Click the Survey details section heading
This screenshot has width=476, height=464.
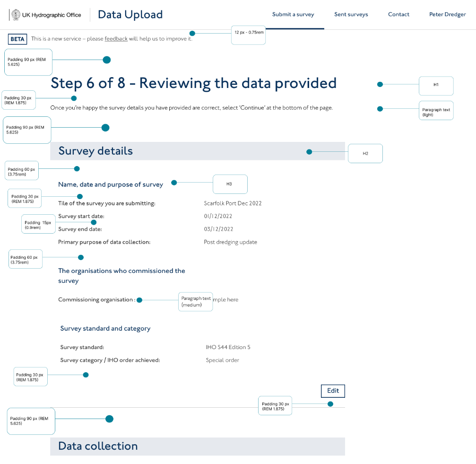click(95, 151)
